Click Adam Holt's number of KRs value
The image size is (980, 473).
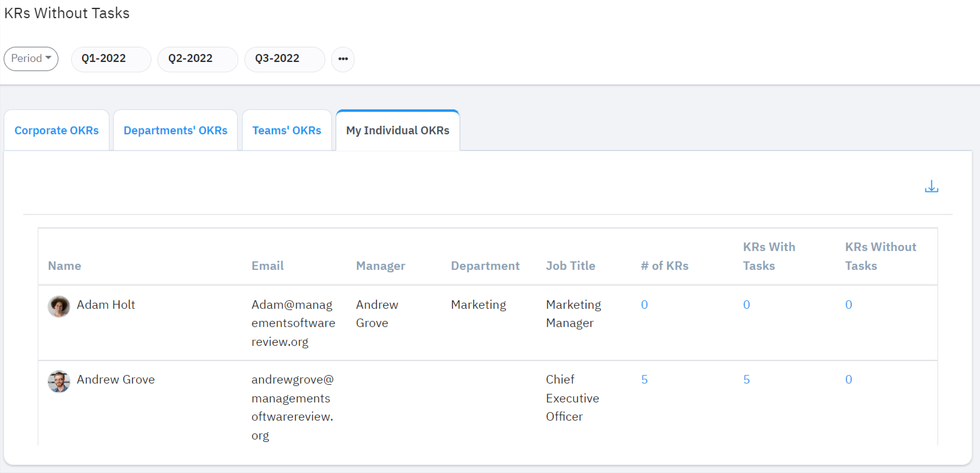[644, 305]
